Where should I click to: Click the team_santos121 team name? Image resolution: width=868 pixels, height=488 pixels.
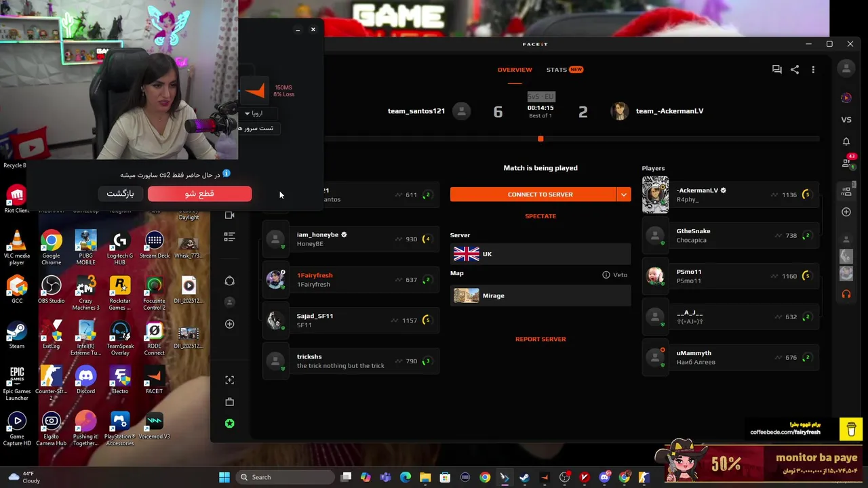(416, 111)
